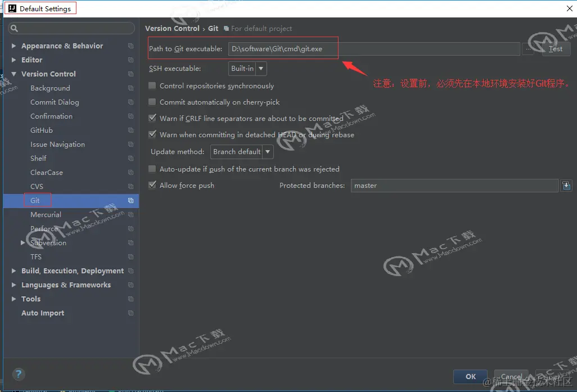
Task: Click project-level icon beside Appearance & Behavior
Action: [x=130, y=46]
